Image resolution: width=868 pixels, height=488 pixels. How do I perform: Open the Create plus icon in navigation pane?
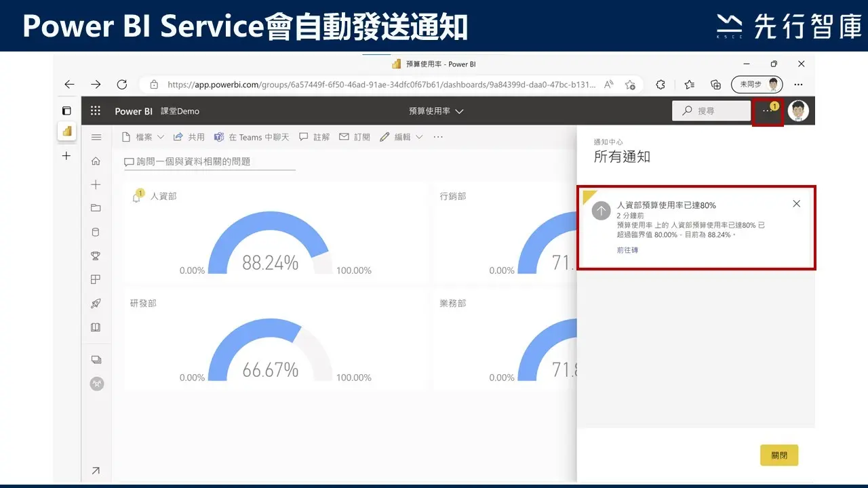pyautogui.click(x=96, y=184)
